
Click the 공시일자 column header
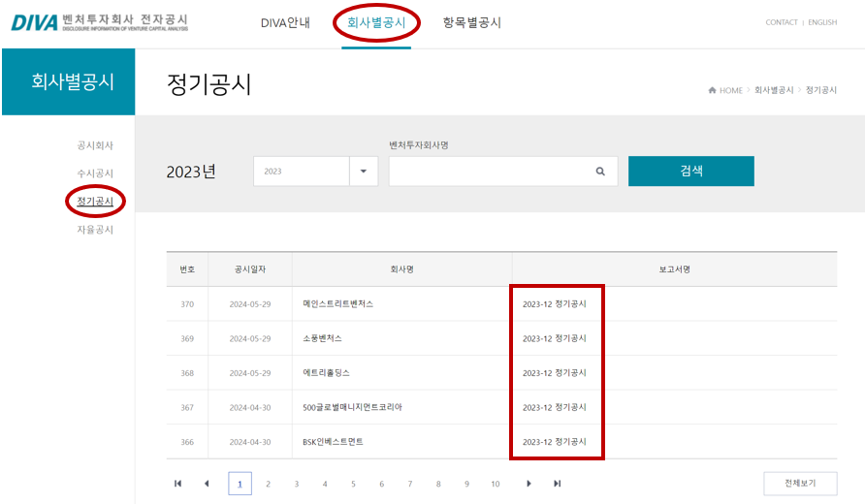(x=250, y=269)
